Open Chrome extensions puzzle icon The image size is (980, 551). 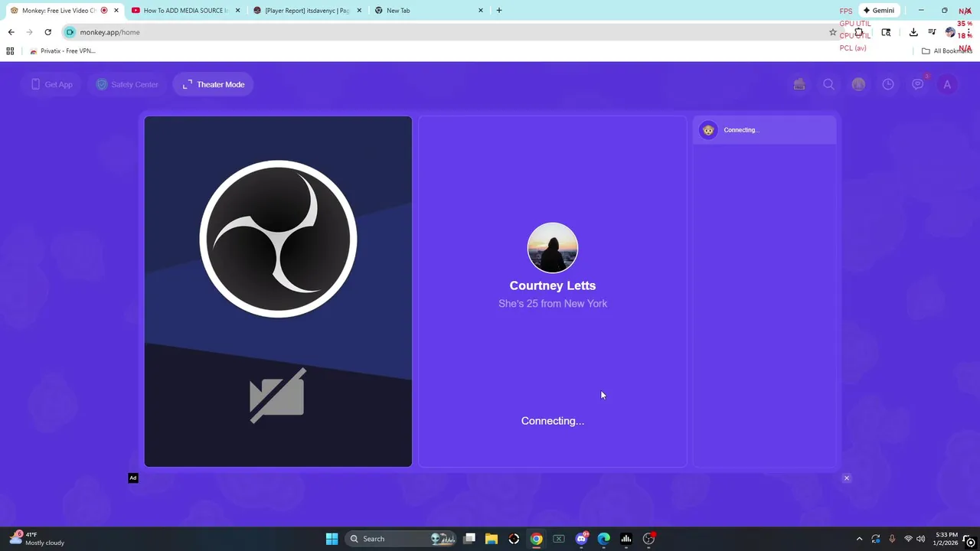pos(859,32)
